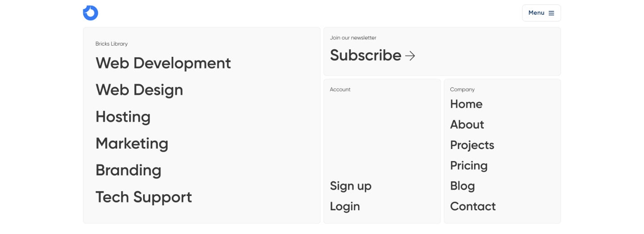Click the arrow next to Subscribe
This screenshot has height=234, width=644.
pyautogui.click(x=410, y=55)
